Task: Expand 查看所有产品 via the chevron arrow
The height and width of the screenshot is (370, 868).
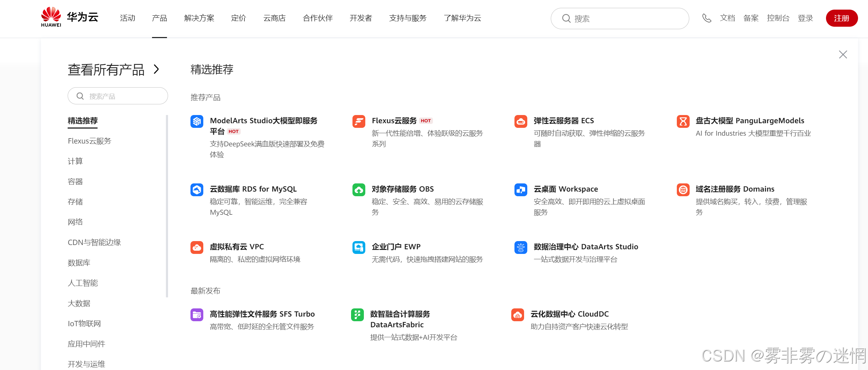Action: [x=156, y=69]
